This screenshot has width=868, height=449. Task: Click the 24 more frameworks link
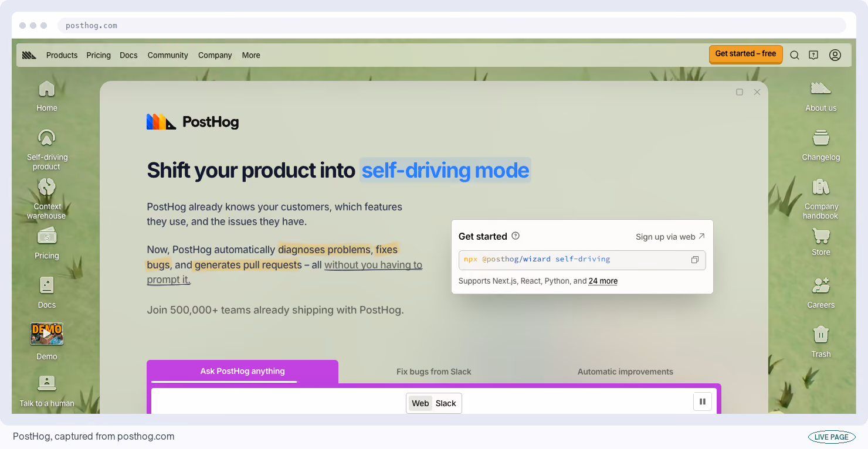(603, 281)
